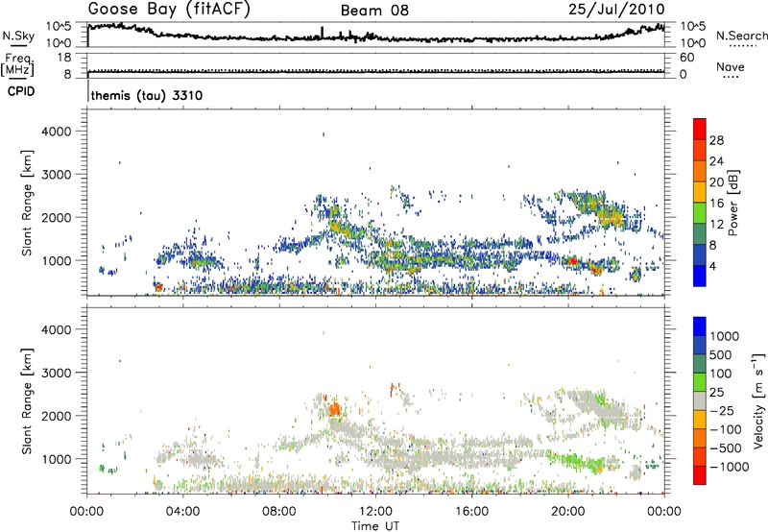Click the 24 label on Power colorbar
This screenshot has width=768, height=532.
pos(716,161)
